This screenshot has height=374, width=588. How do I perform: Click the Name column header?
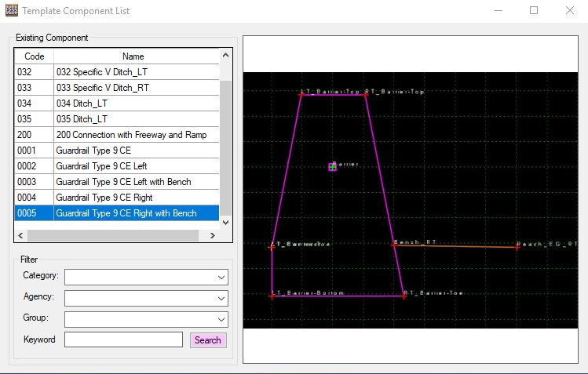click(133, 56)
